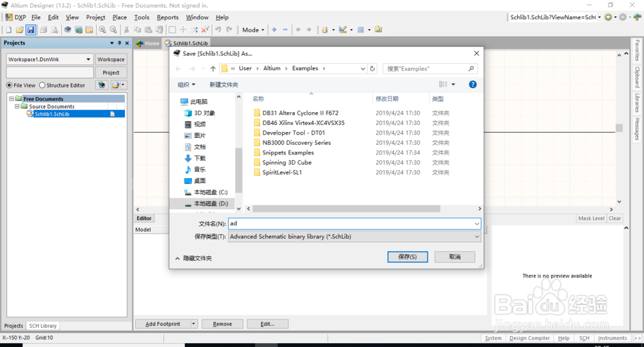Click the cut scissors toolbar icon

click(x=126, y=30)
